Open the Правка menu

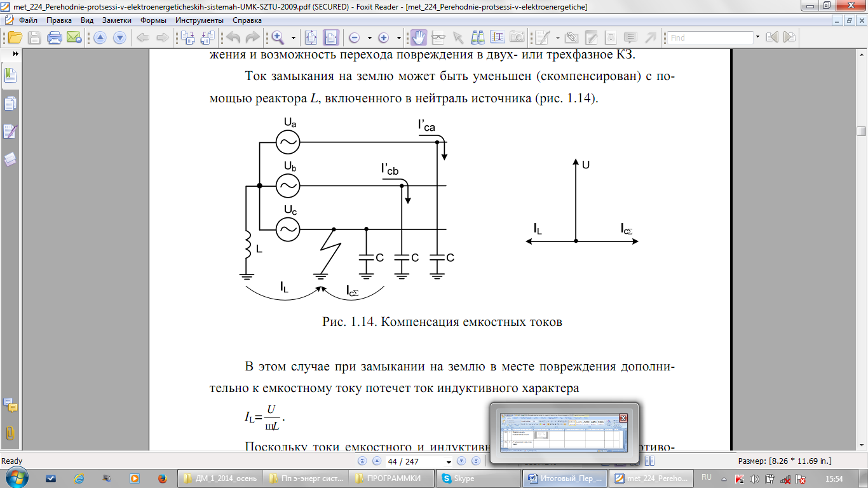(x=59, y=20)
